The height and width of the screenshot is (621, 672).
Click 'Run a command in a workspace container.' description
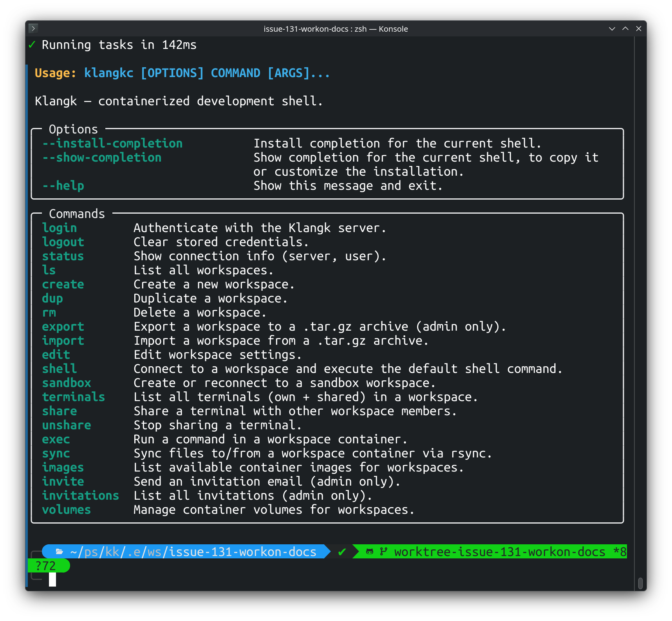click(x=271, y=439)
